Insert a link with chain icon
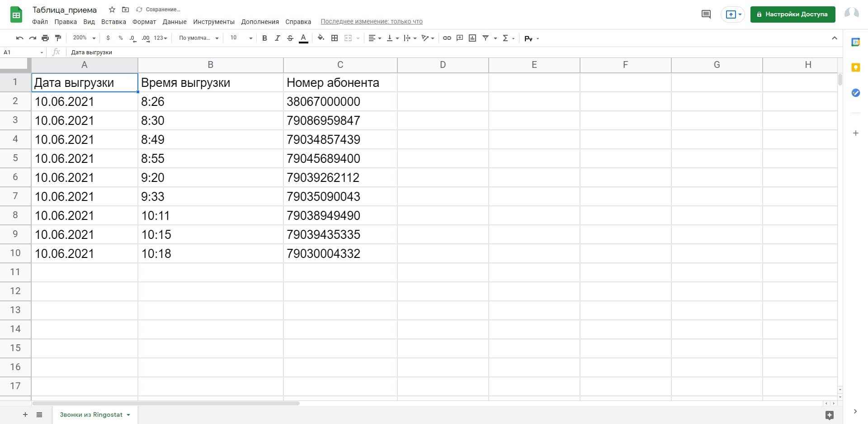This screenshot has width=868, height=424. click(x=447, y=38)
